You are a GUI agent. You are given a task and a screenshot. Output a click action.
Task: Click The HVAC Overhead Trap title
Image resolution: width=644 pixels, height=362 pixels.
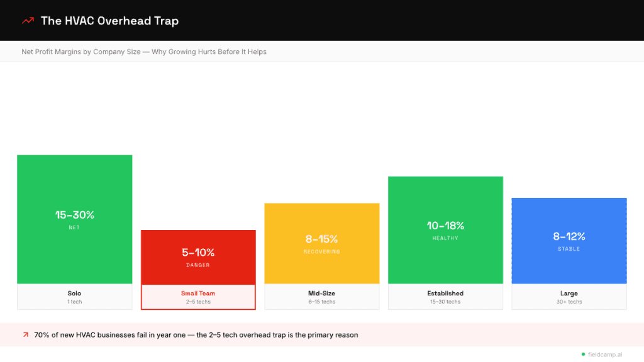tap(109, 21)
